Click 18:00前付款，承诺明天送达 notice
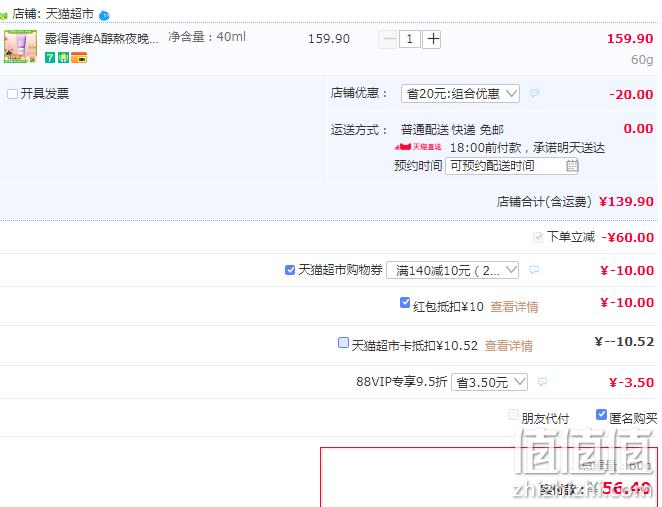The image size is (662, 507). [x=527, y=147]
